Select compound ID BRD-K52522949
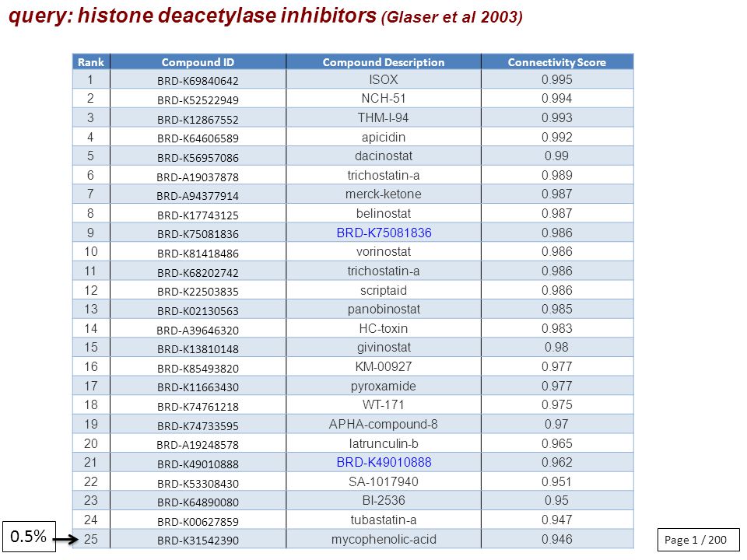Viewport: 747px width, 560px height. coord(198,100)
